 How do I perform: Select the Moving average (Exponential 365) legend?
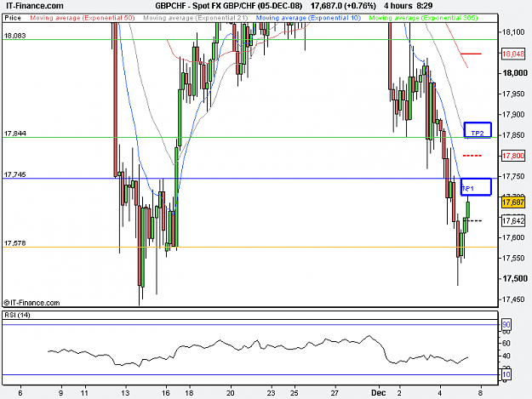point(423,18)
